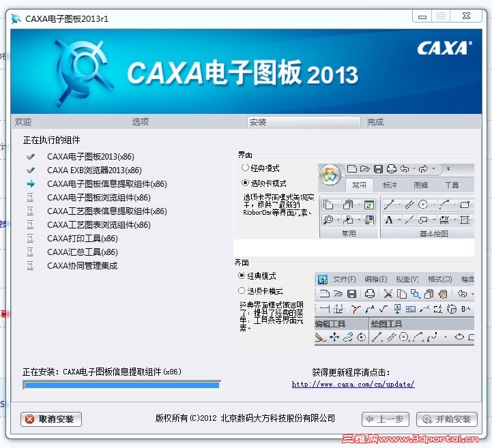Viewport: 492px width, 448px height.
Task: Click the green checkmark beside CAXA EXB浏览器2013(x86)
Action: click(31, 170)
